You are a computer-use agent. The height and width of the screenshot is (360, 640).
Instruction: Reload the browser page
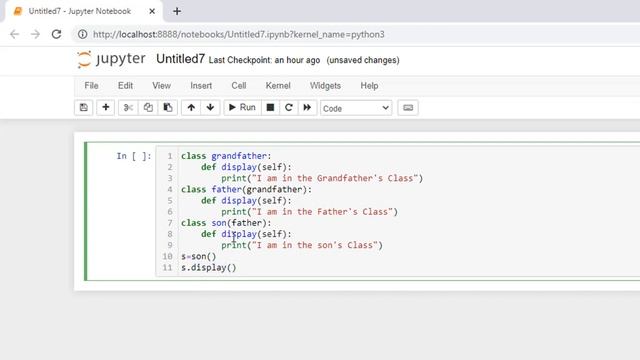point(56,34)
